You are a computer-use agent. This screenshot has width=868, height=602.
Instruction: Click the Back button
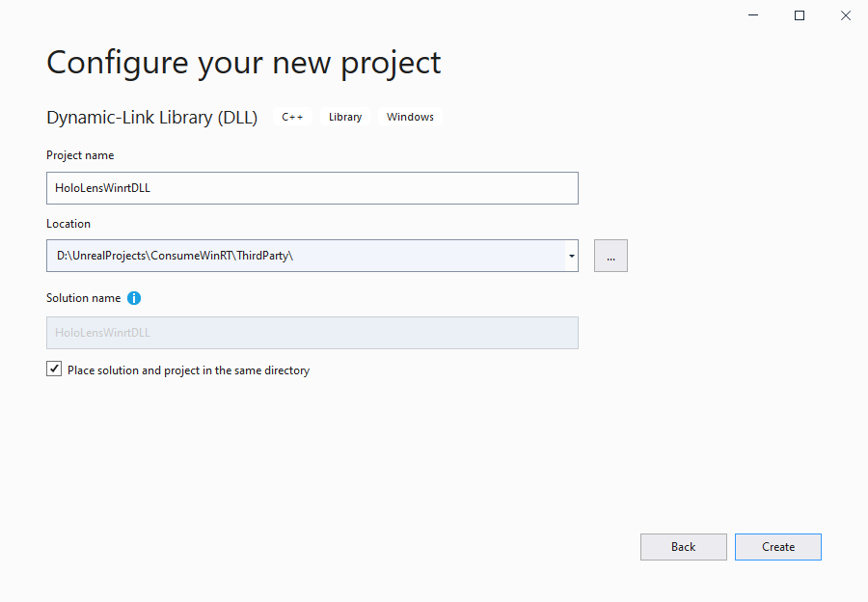(683, 546)
